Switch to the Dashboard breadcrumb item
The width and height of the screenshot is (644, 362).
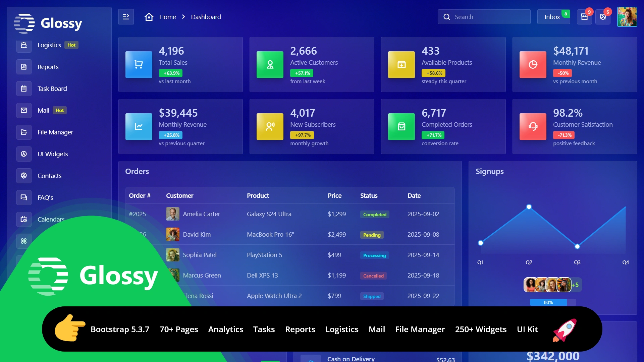(206, 17)
